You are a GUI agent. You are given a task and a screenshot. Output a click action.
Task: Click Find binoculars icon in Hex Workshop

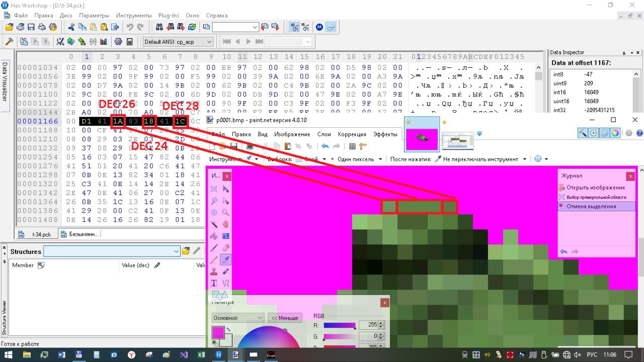coord(159,27)
